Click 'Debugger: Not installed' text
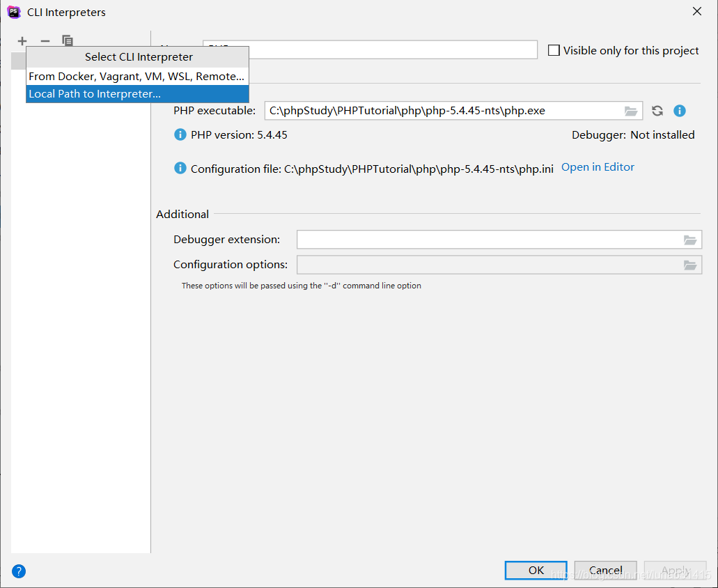The height and width of the screenshot is (588, 718). point(633,135)
